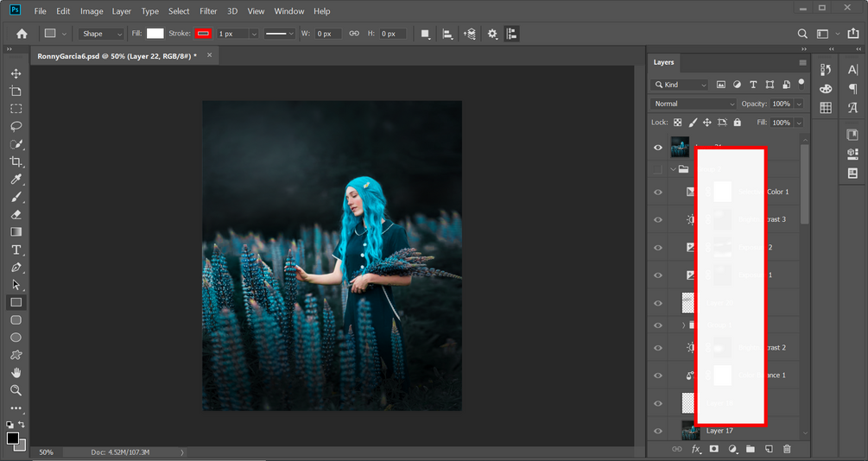868x461 pixels.
Task: Select the Eraser tool
Action: [16, 214]
